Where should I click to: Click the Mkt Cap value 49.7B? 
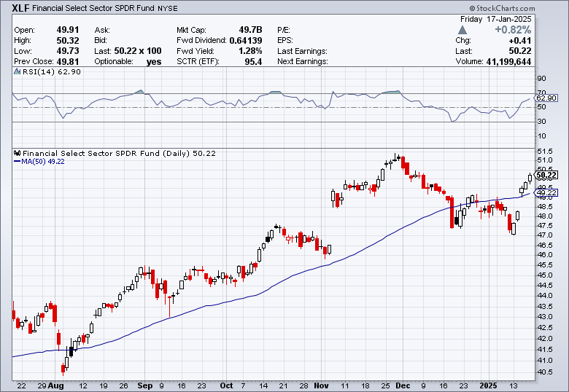coord(250,30)
